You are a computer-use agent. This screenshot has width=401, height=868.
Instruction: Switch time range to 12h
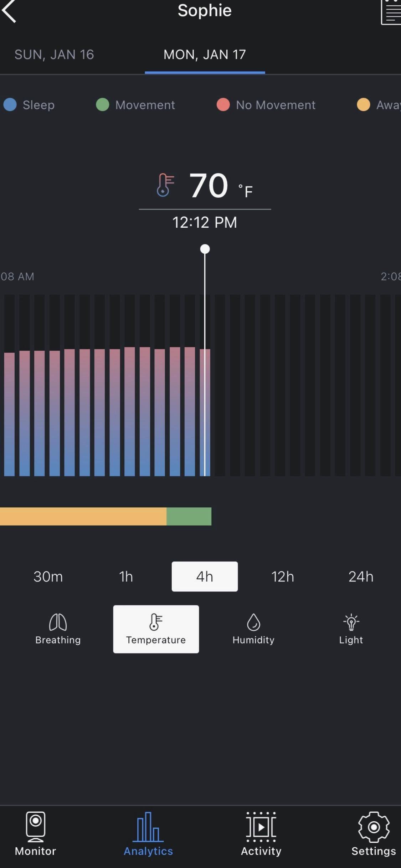[x=283, y=577]
